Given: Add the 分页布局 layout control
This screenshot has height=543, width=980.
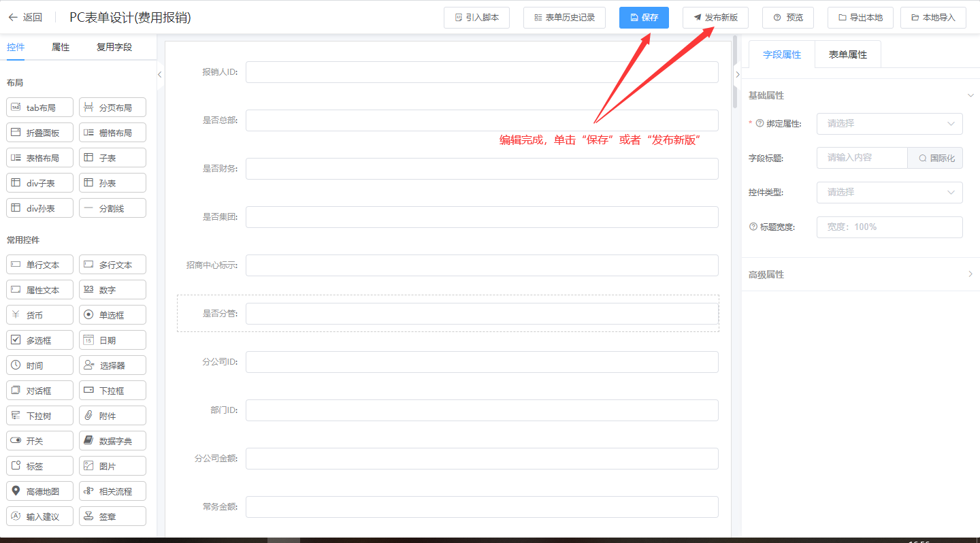Looking at the screenshot, I should [113, 108].
